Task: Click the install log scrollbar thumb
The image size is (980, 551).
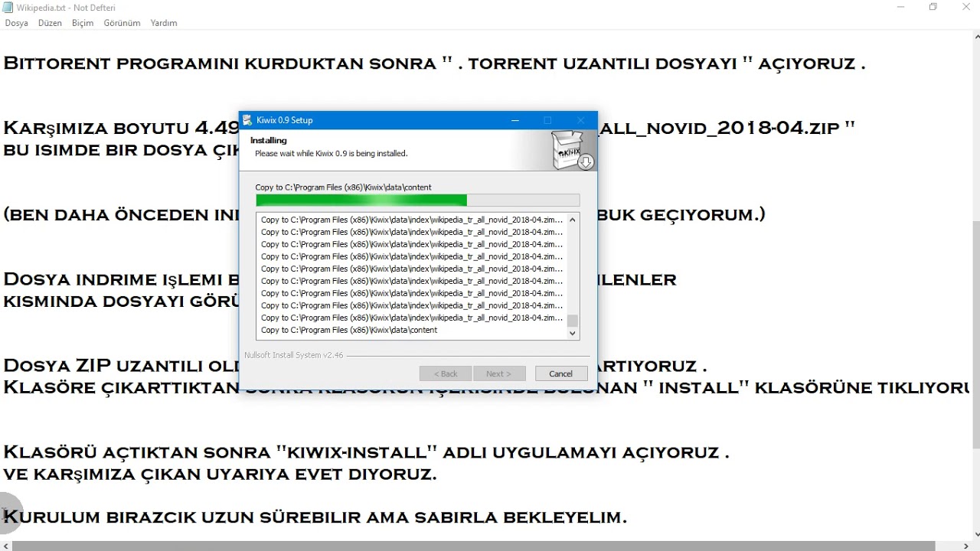Action: coord(573,321)
